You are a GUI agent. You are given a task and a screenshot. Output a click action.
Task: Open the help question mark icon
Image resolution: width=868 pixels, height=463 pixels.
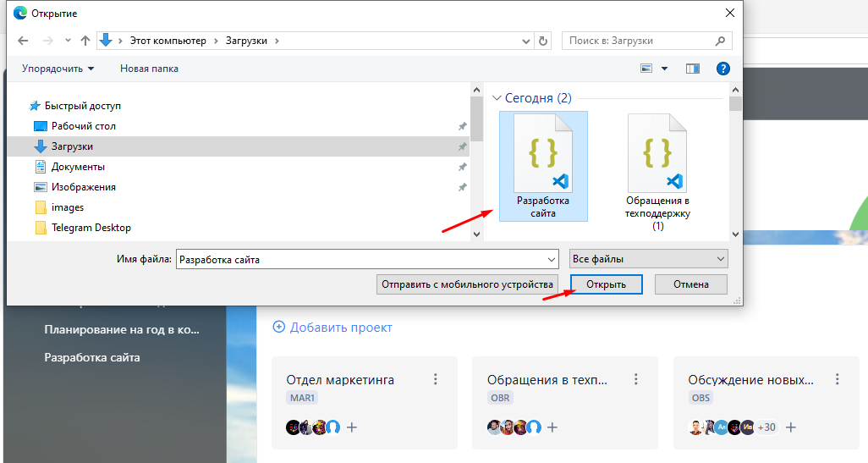tap(723, 69)
